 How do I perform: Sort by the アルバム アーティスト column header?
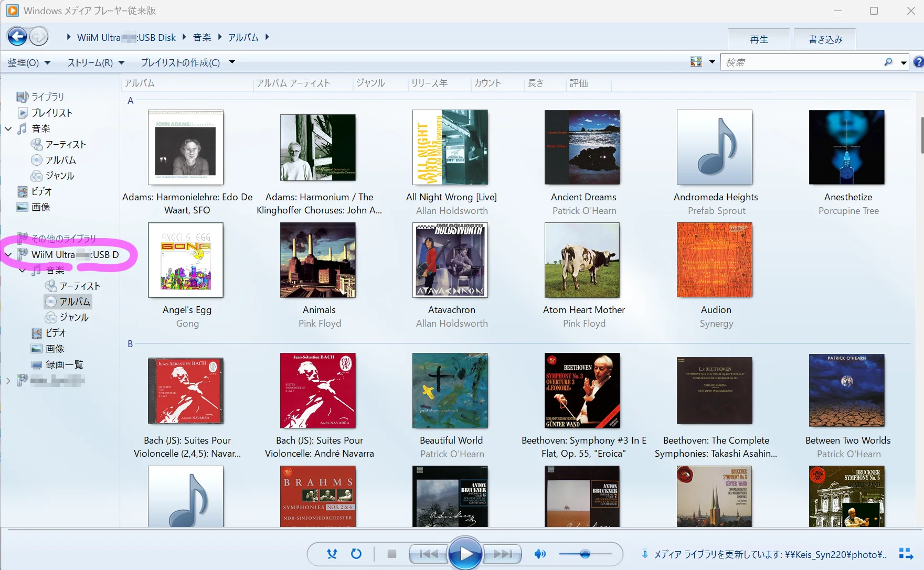[x=293, y=83]
